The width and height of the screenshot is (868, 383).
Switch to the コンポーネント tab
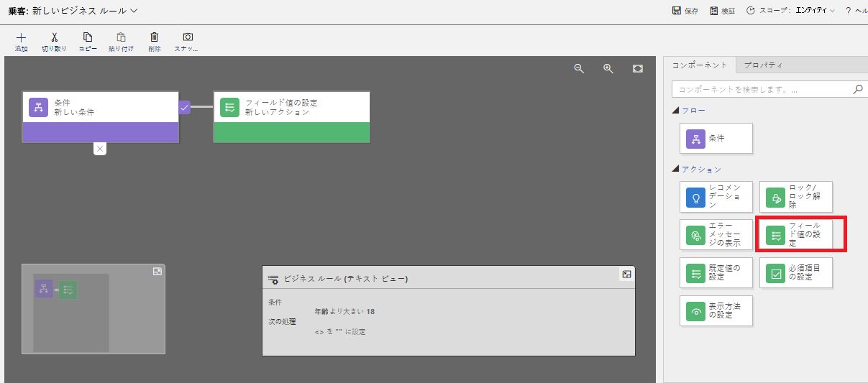[x=700, y=65]
